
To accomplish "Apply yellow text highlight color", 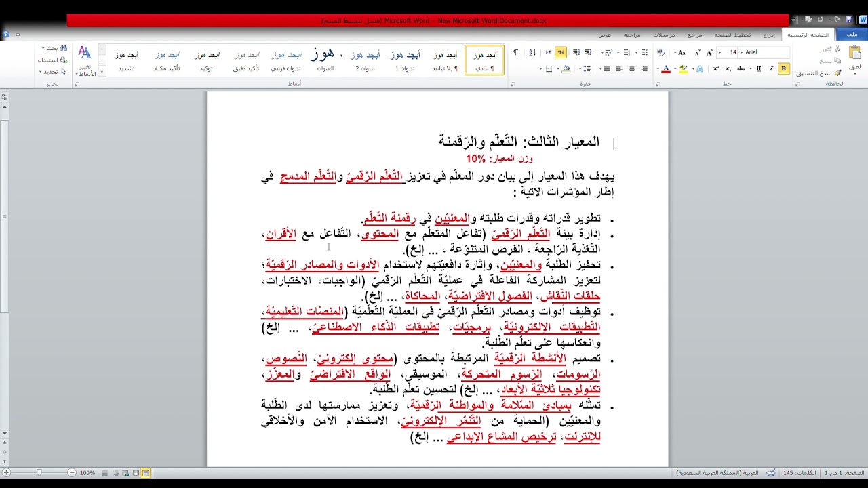I will pyautogui.click(x=683, y=68).
